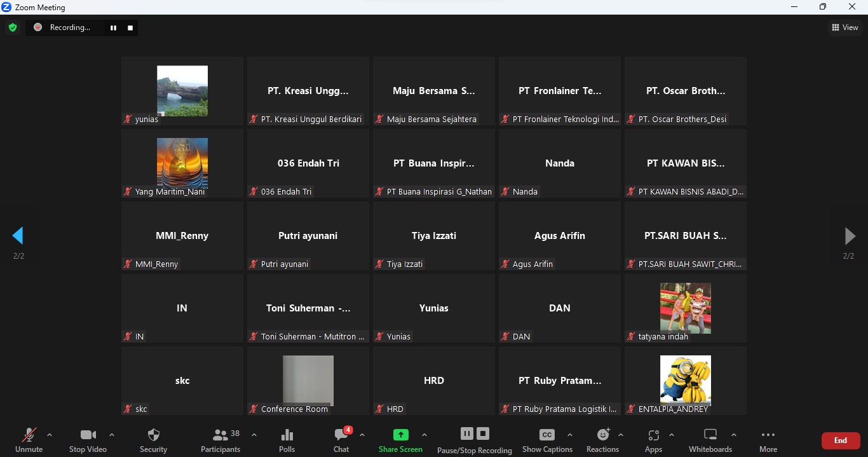Open the Polls panel
This screenshot has width=868, height=457.
[x=287, y=440]
